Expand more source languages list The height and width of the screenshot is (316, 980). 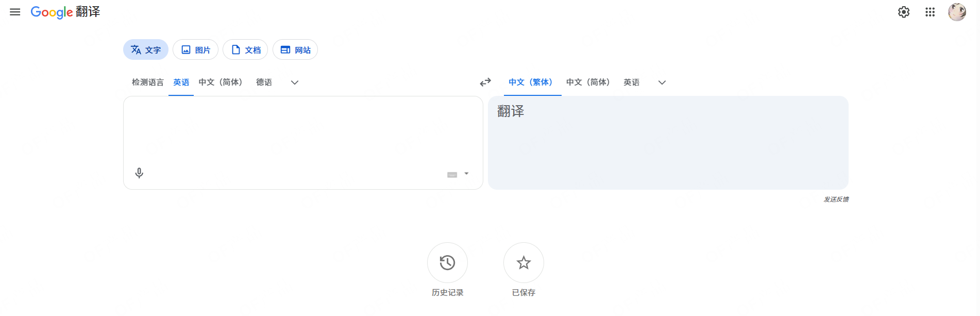tap(295, 82)
